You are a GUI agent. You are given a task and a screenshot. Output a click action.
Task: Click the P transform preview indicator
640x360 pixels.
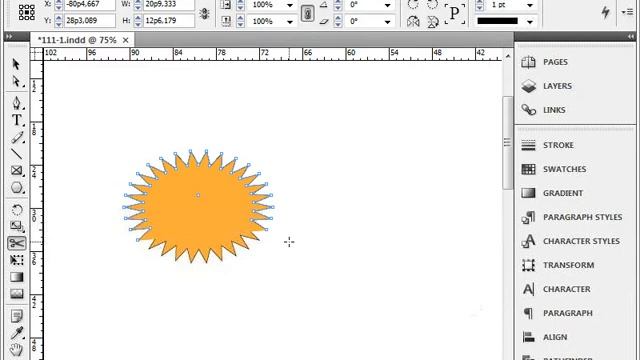click(x=454, y=13)
